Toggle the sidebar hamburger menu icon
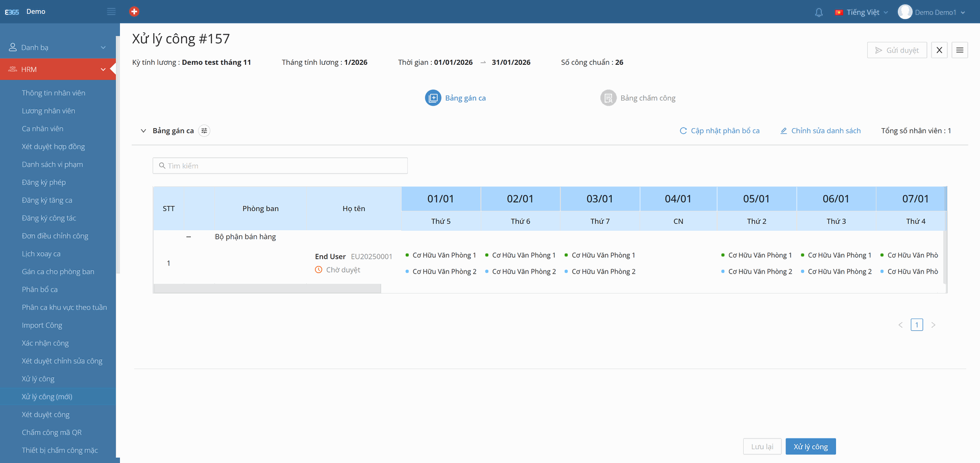 click(111, 11)
